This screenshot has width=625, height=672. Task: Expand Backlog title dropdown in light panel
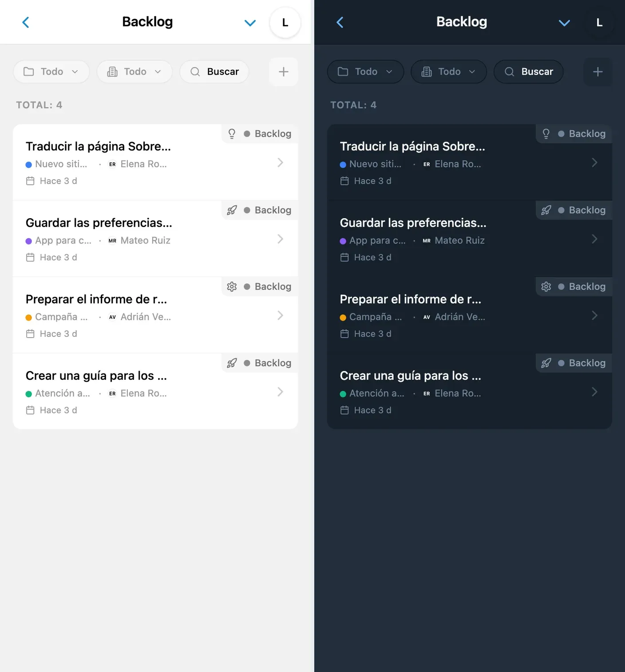click(250, 23)
